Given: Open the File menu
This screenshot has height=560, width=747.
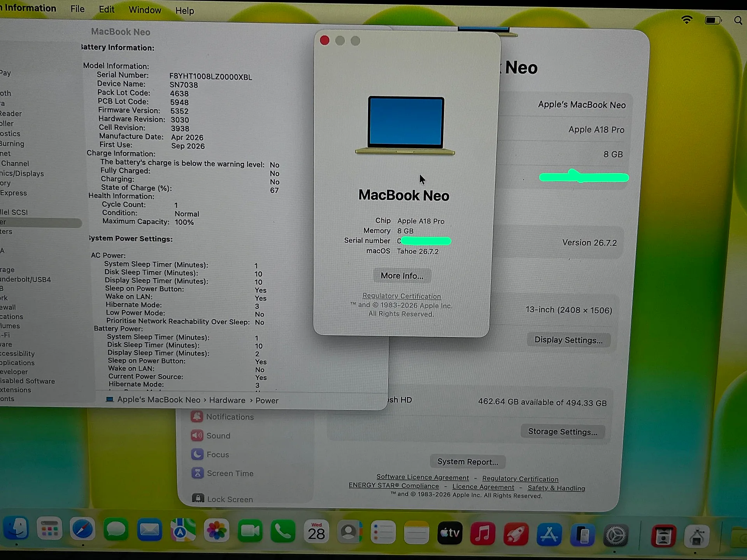Looking at the screenshot, I should pos(77,9).
